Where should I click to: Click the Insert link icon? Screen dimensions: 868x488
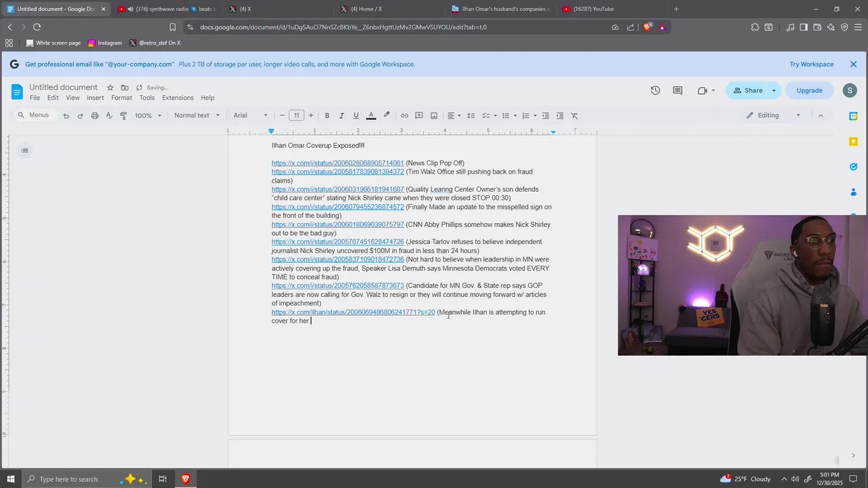click(x=405, y=116)
